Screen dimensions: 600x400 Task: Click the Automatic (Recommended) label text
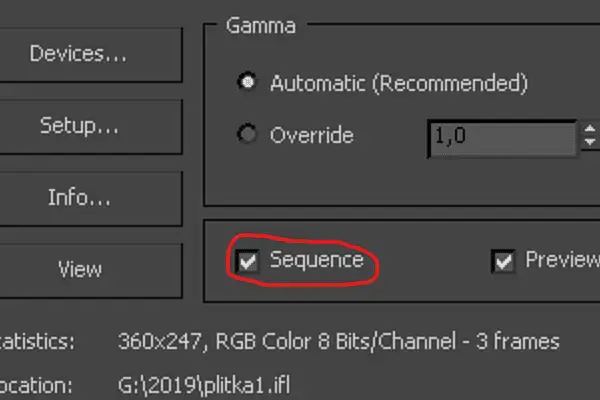pos(398,83)
